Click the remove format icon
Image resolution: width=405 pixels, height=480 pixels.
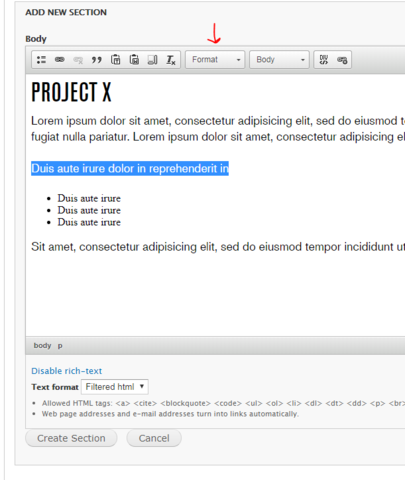(x=171, y=60)
